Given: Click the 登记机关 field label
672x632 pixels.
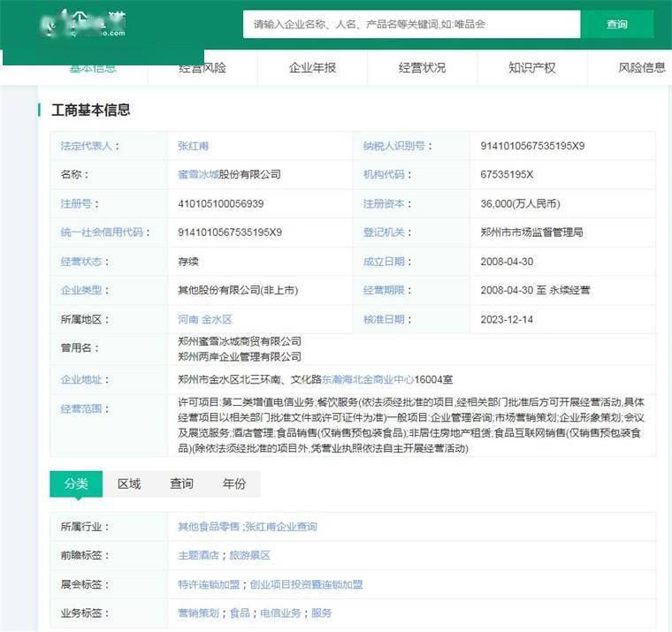Looking at the screenshot, I should pyautogui.click(x=384, y=232).
